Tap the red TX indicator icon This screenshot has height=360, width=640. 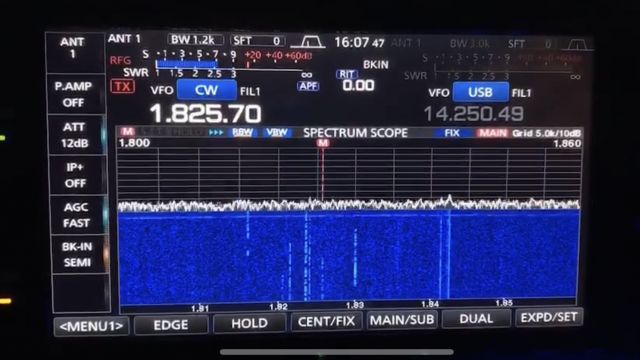[x=122, y=87]
